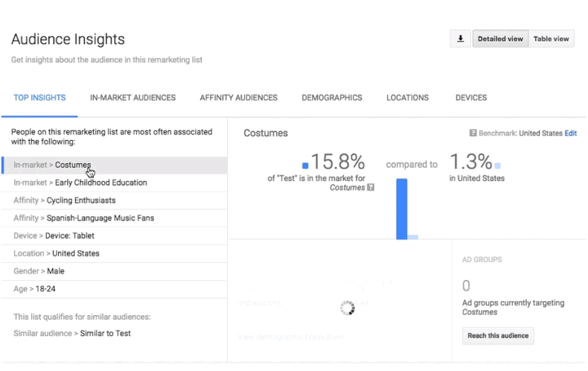
Task: Switch to Table view
Action: click(x=552, y=39)
